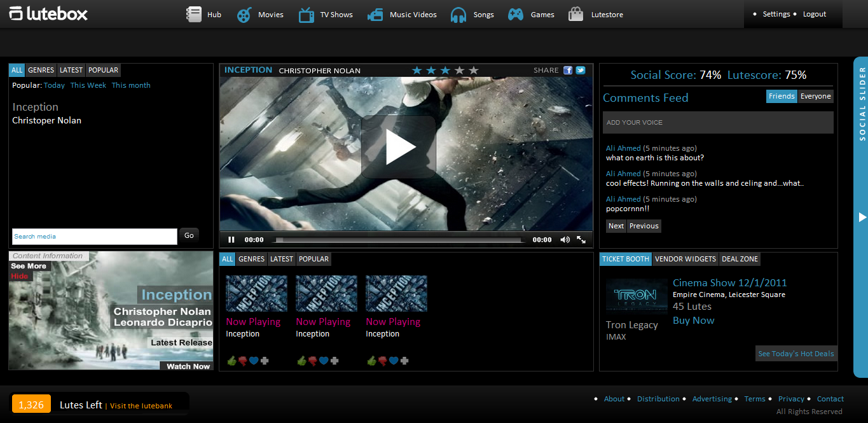Thumbs down the first Inception card
Image resolution: width=868 pixels, height=423 pixels.
[243, 361]
